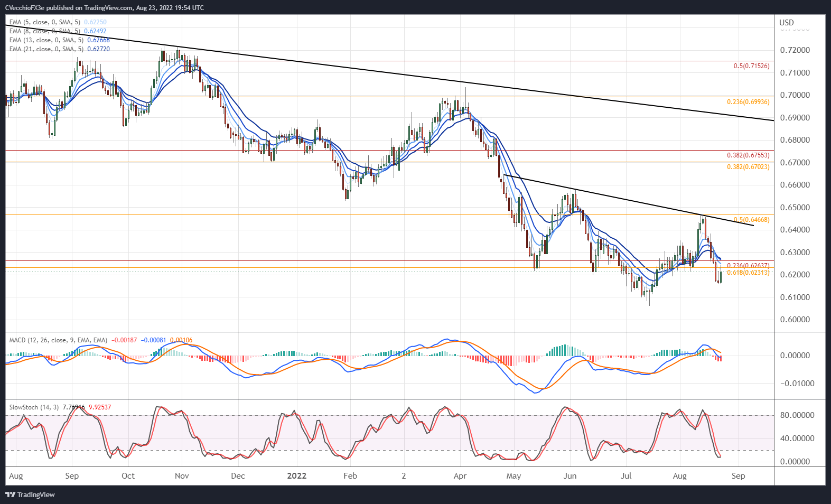Viewport: 831px width, 504px height.
Task: Click the EMA 5 value 0.62250
Action: click(x=96, y=22)
